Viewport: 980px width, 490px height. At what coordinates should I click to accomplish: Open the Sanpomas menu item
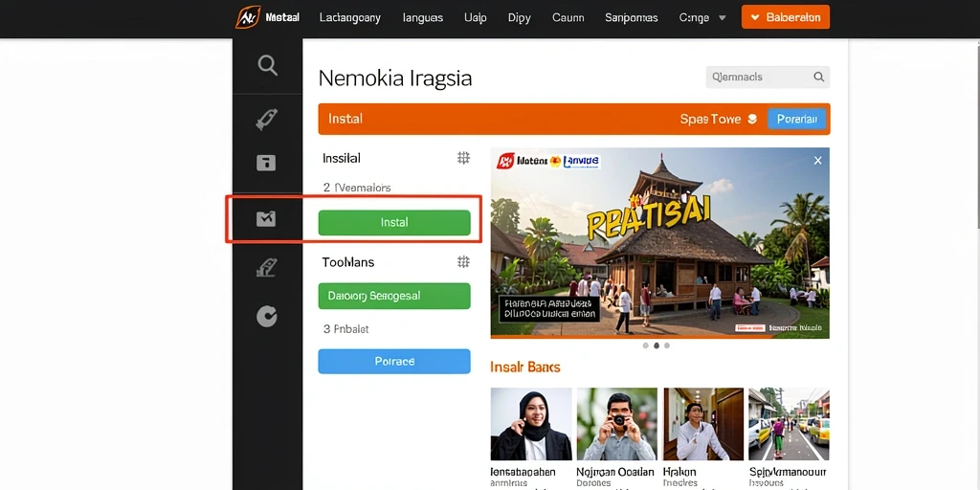pyautogui.click(x=632, y=17)
